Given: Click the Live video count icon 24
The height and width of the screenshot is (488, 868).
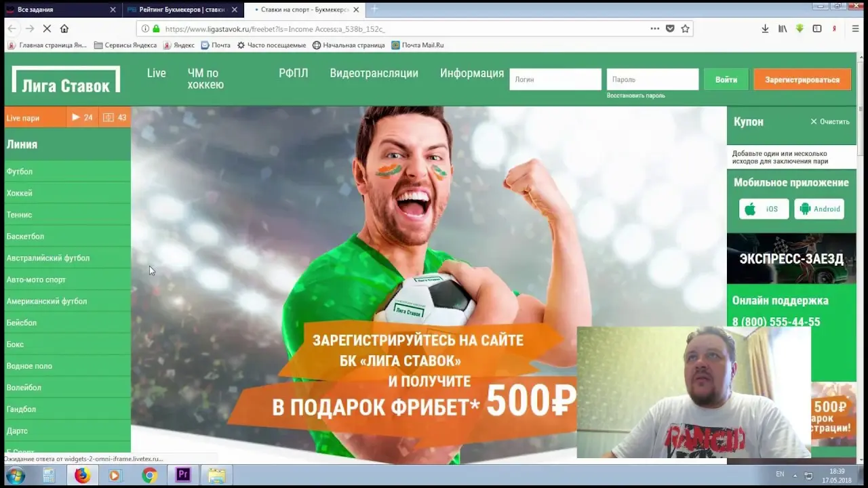Looking at the screenshot, I should pyautogui.click(x=82, y=117).
